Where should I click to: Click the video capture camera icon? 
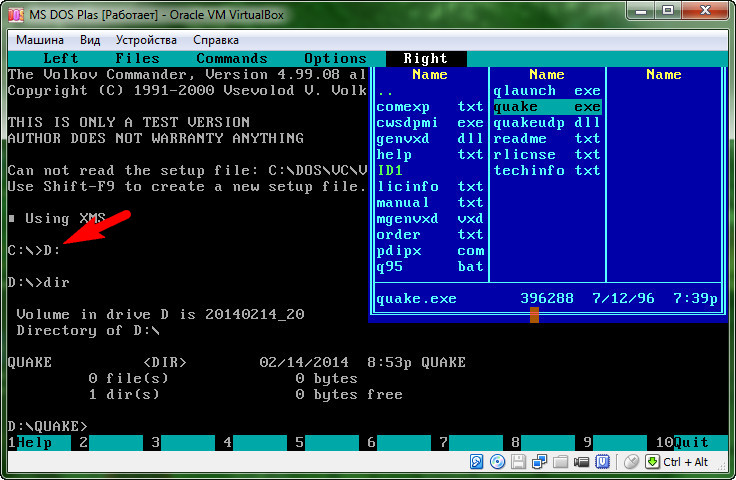coord(581,462)
